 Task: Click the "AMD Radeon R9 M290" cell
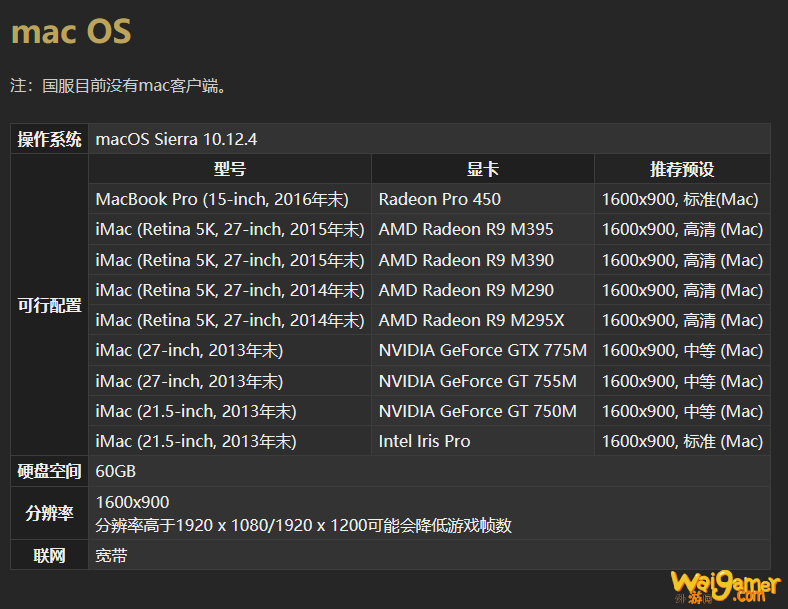coord(482,290)
